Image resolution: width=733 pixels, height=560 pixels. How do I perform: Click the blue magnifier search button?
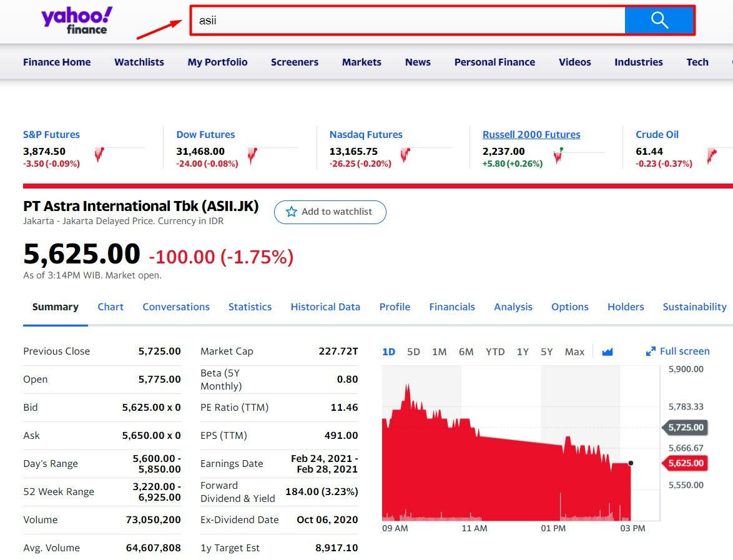[659, 20]
